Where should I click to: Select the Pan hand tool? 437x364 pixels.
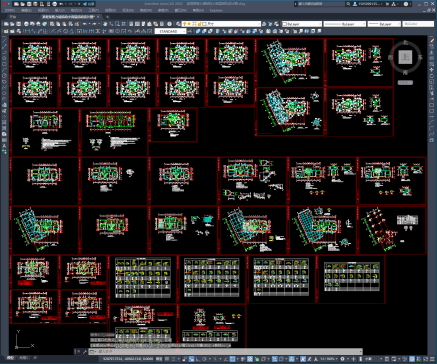(x=105, y=24)
